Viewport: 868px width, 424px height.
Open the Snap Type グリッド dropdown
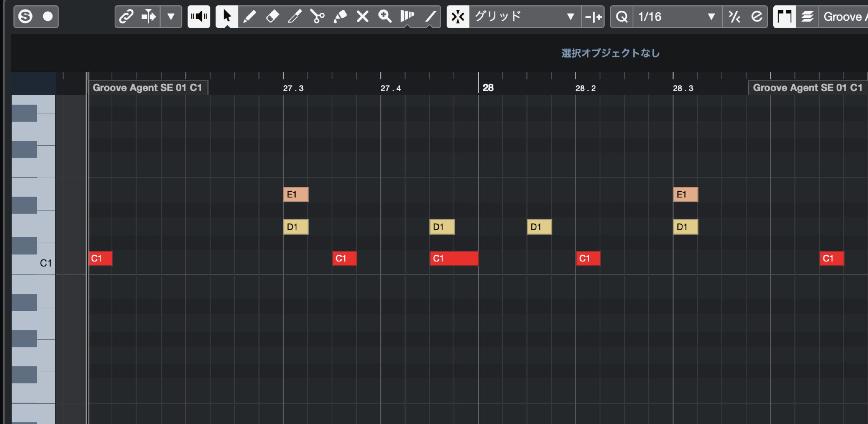pyautogui.click(x=525, y=16)
